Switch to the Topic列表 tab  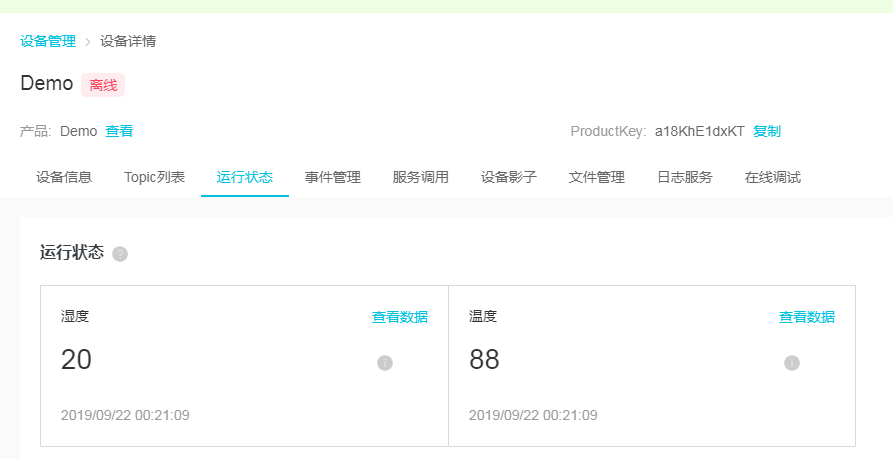tap(154, 177)
